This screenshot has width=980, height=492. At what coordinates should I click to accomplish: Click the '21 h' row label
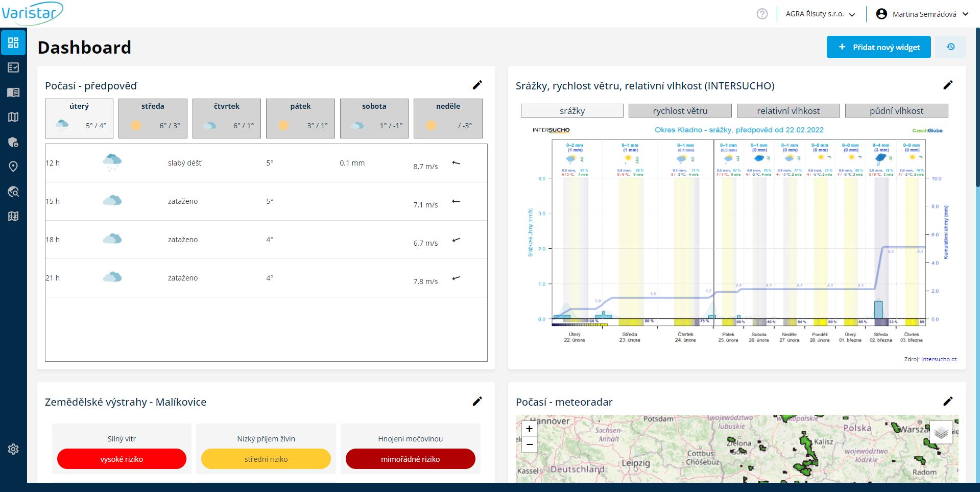point(53,278)
